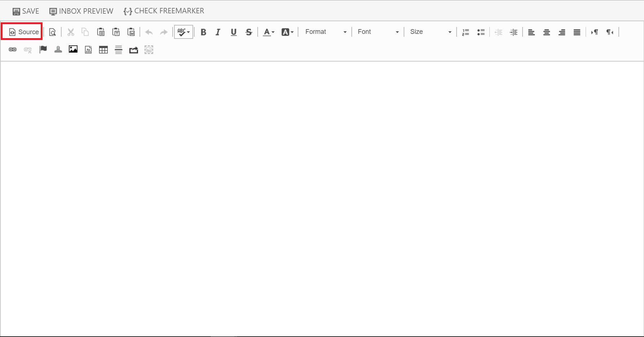644x337 pixels.
Task: Open the Format paragraph dropdown
Action: point(325,32)
